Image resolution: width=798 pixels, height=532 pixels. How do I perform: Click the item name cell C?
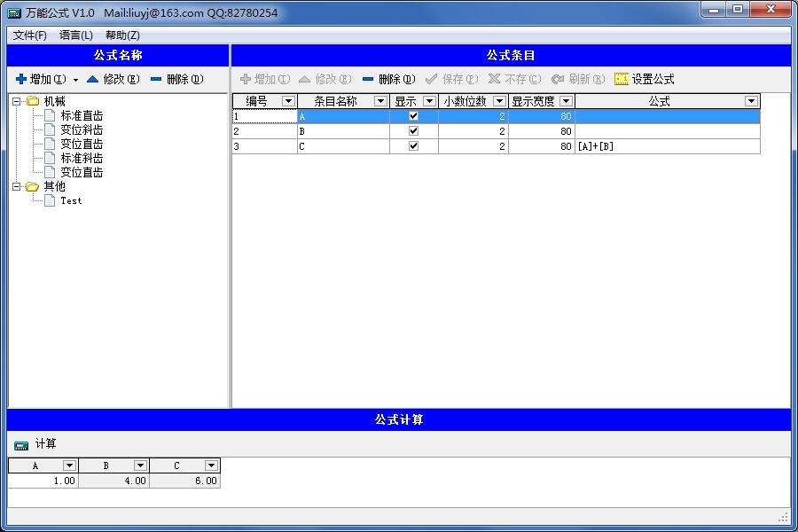(x=343, y=146)
